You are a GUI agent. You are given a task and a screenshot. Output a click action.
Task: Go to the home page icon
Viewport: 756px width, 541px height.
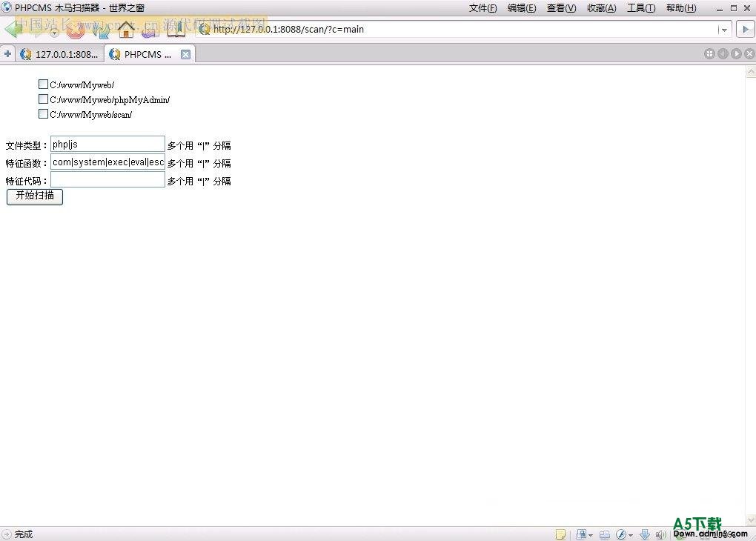pyautogui.click(x=126, y=30)
